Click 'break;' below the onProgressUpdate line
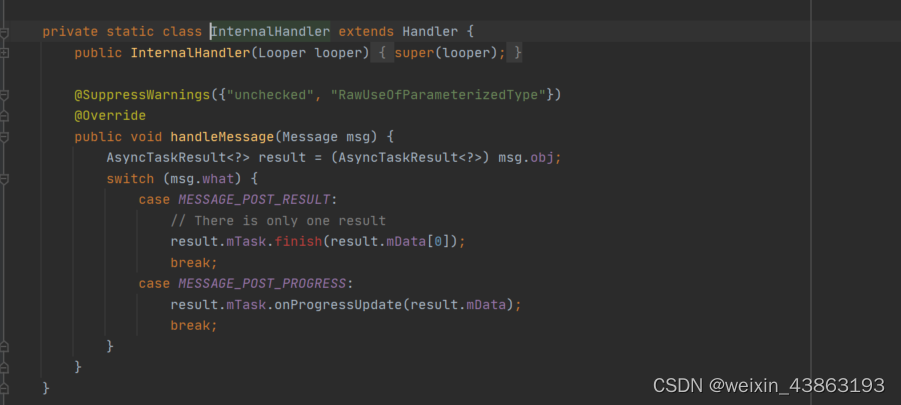 (194, 325)
